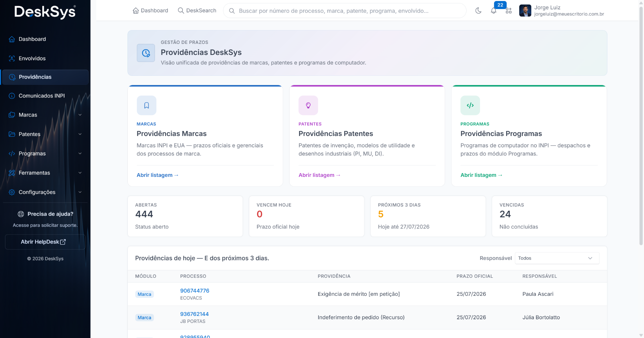Screen dimensions: 644x338
Task: Click the Abertas 444 stat card
Action: pos(185,216)
